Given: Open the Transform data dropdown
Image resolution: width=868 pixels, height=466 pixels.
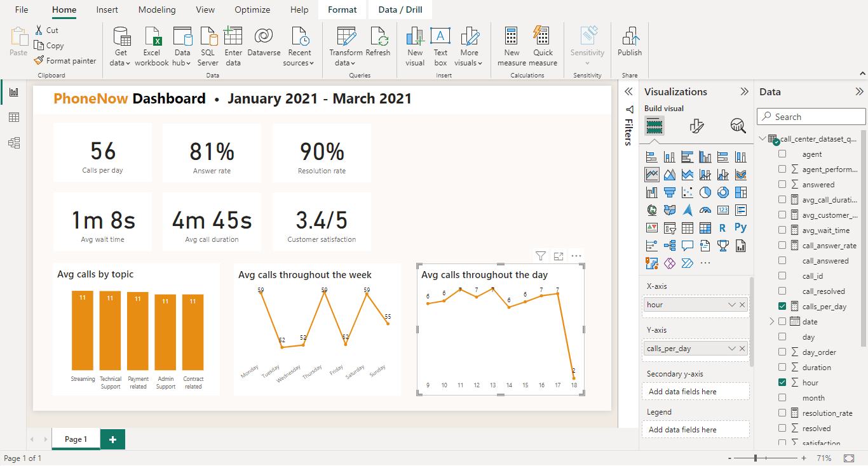Looking at the screenshot, I should [353, 63].
